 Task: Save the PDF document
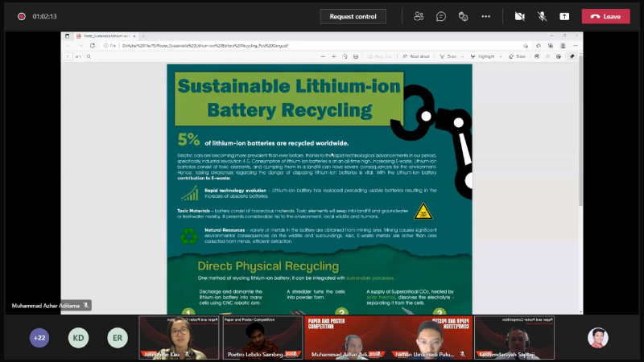coord(548,56)
